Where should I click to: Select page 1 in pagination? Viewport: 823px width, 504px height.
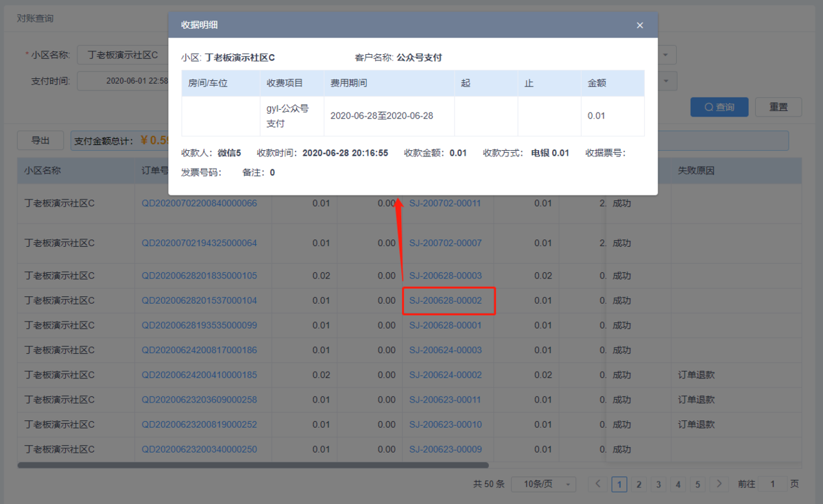619,484
